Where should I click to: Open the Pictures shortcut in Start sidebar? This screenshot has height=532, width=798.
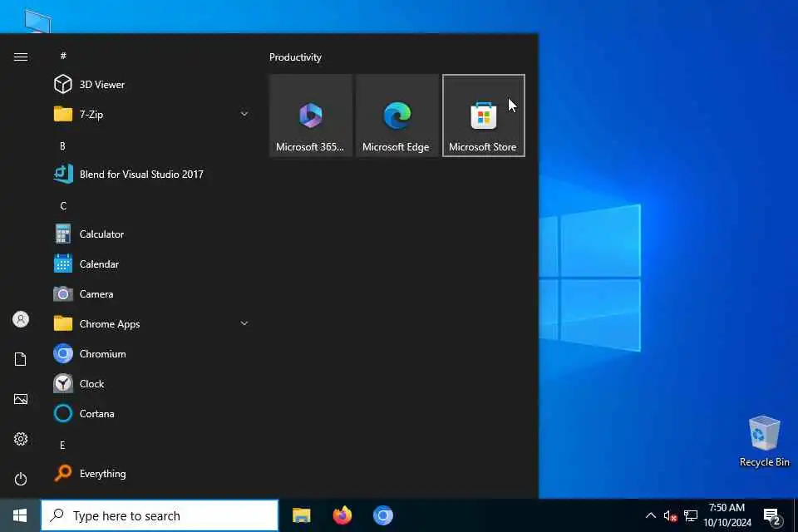[20, 399]
